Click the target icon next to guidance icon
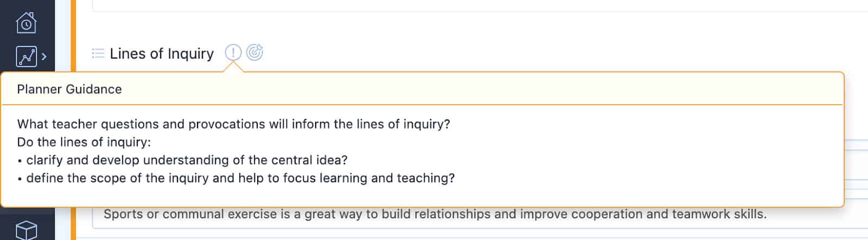Screen dimensions: 868x240 pos(254,53)
